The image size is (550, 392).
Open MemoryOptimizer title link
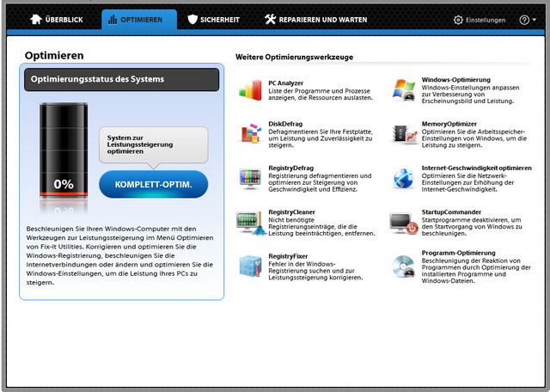tap(449, 124)
